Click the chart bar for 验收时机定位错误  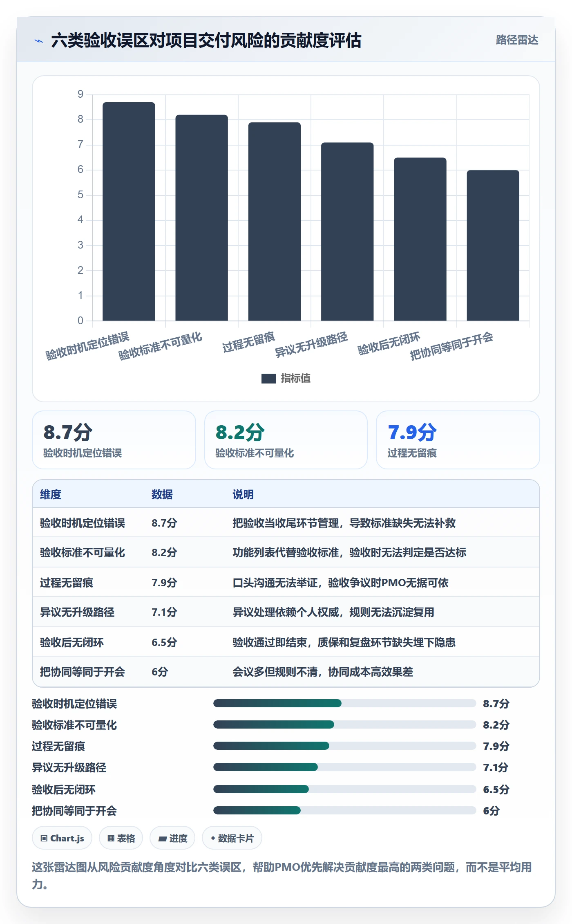(129, 211)
